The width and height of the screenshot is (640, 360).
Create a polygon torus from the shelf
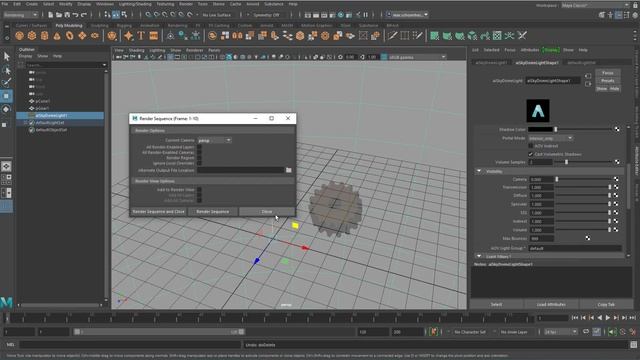(x=70, y=36)
